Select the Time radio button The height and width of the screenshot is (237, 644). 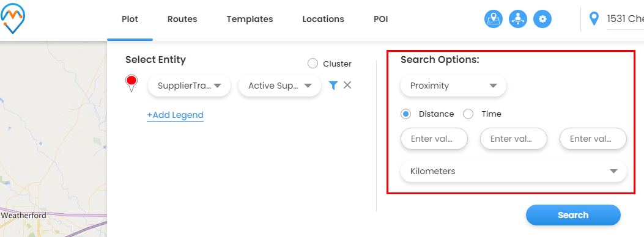pos(468,114)
